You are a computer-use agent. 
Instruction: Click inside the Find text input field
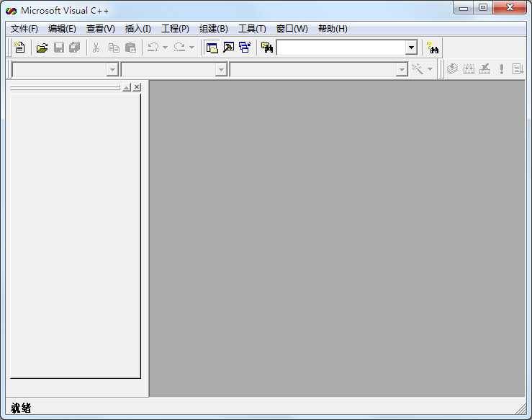click(x=341, y=48)
